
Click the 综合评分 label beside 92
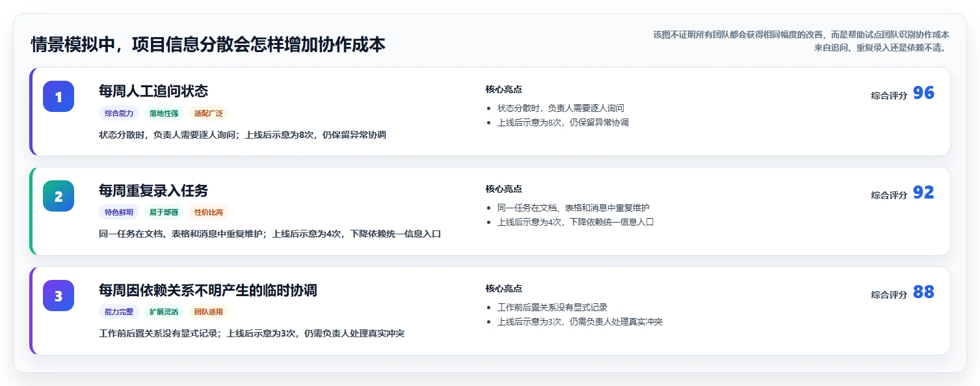coord(889,195)
